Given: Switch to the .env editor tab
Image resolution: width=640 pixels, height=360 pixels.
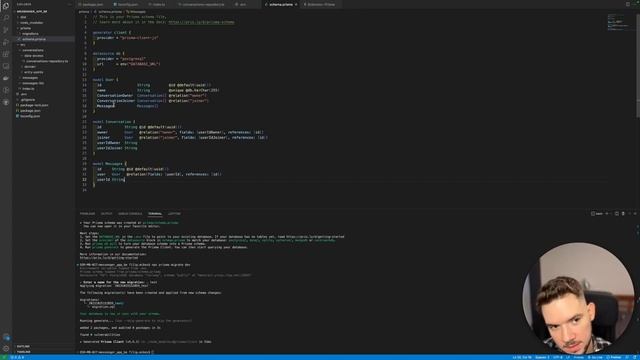Looking at the screenshot, I should click(243, 4).
